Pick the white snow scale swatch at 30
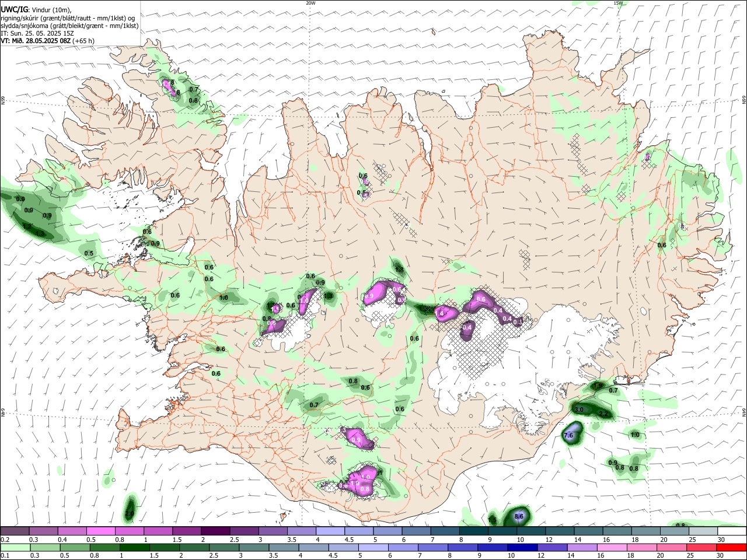This screenshot has width=747, height=560. pos(732,531)
